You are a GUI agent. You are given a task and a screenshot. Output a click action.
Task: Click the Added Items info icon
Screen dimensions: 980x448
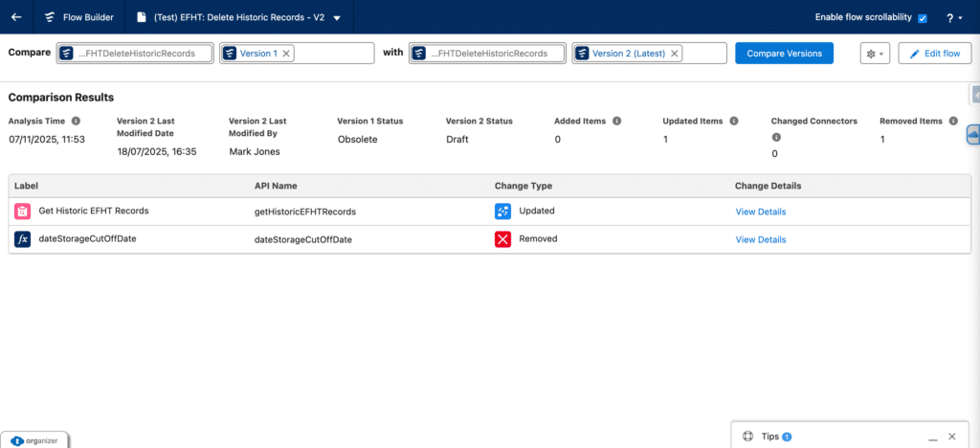(616, 121)
